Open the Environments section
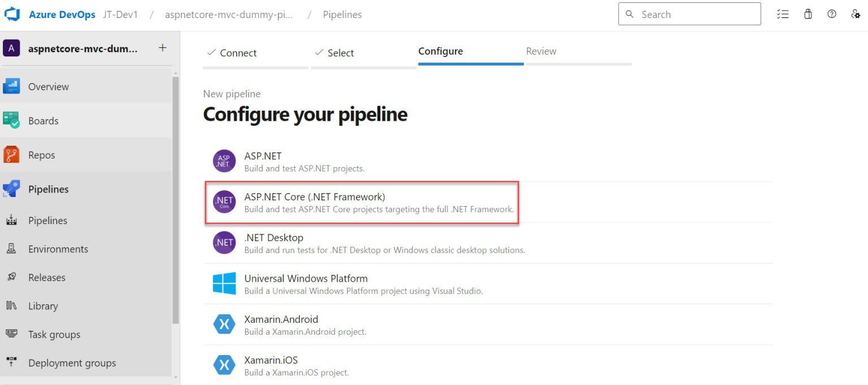868x385 pixels. (x=58, y=248)
